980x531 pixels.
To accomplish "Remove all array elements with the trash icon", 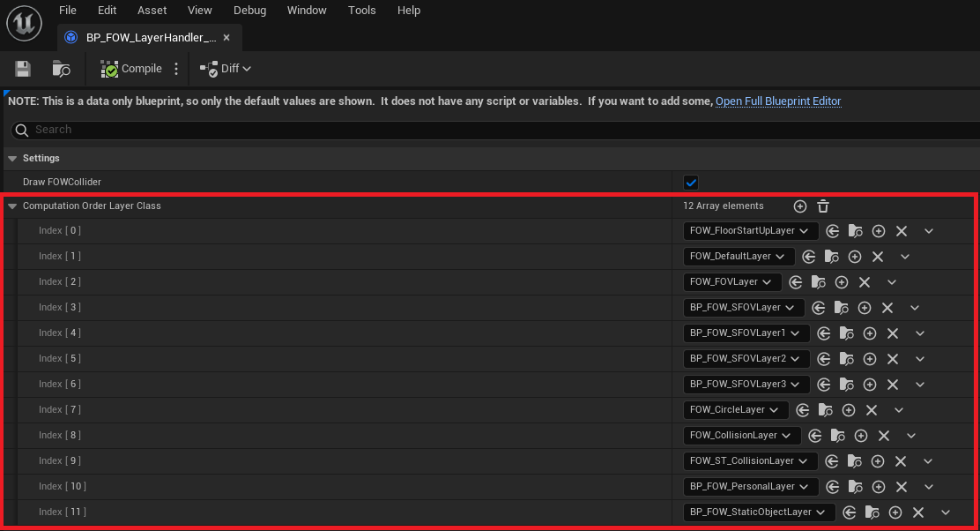I will pyautogui.click(x=823, y=206).
